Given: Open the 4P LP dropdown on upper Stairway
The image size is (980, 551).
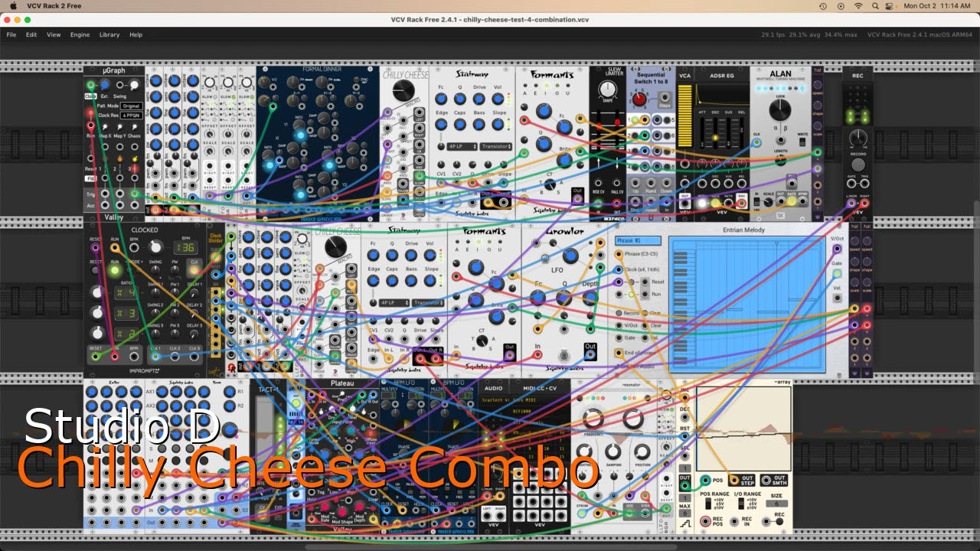Looking at the screenshot, I should tap(462, 146).
